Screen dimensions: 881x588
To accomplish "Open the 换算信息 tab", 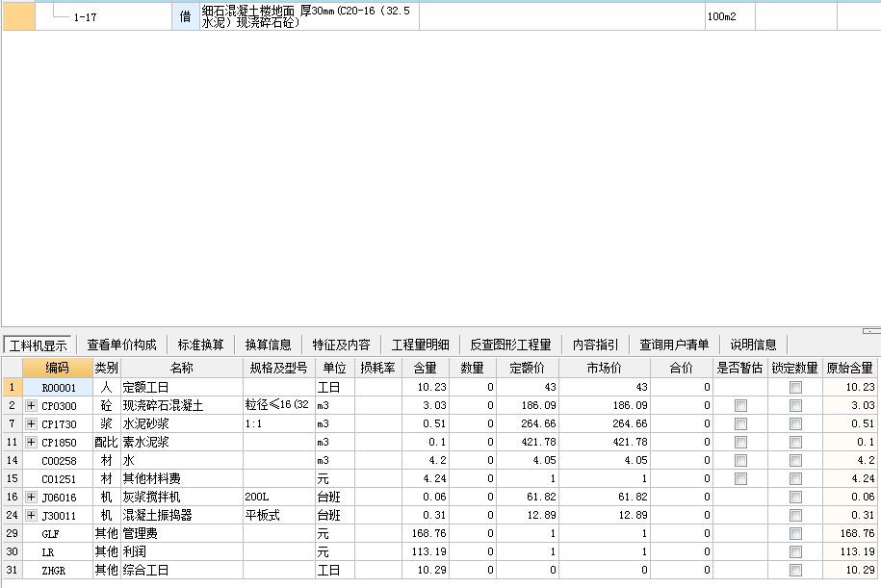I will click(x=268, y=345).
